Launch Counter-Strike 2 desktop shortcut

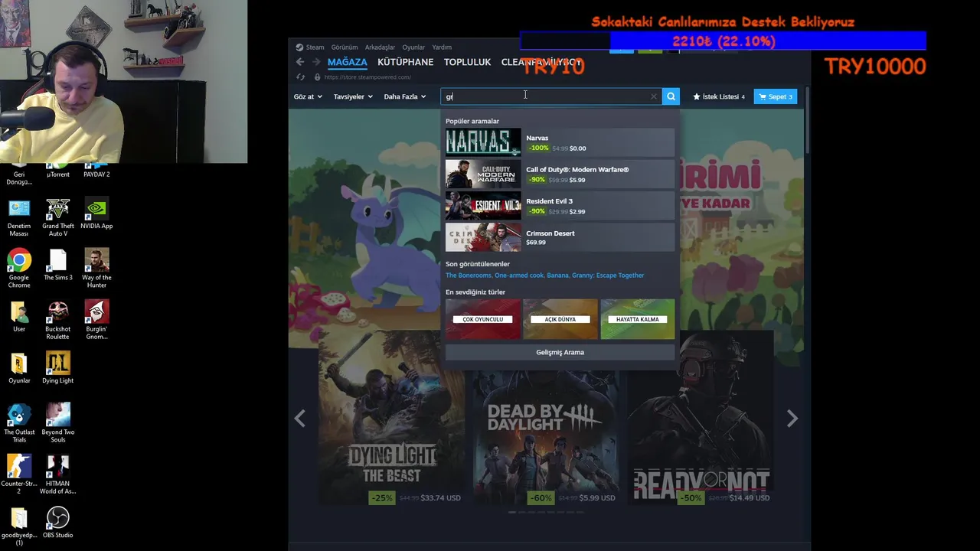point(19,474)
